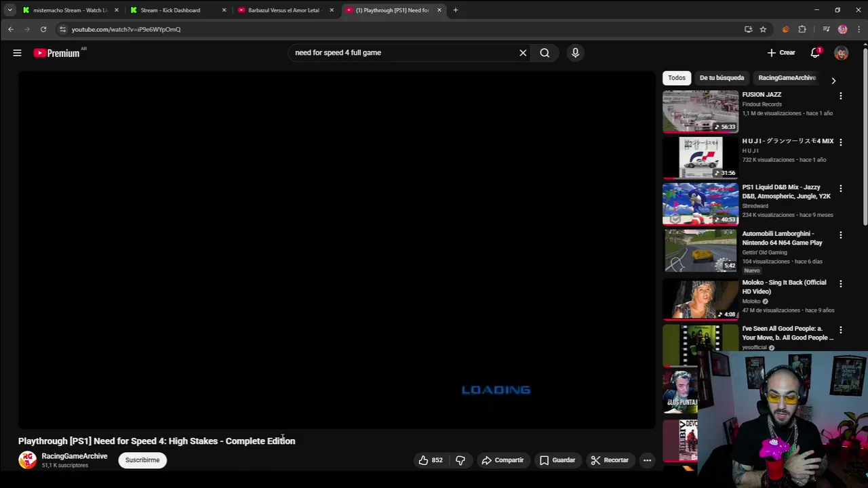Switch to mistemacho Stream Kick tab
This screenshot has height=488, width=868.
point(70,10)
